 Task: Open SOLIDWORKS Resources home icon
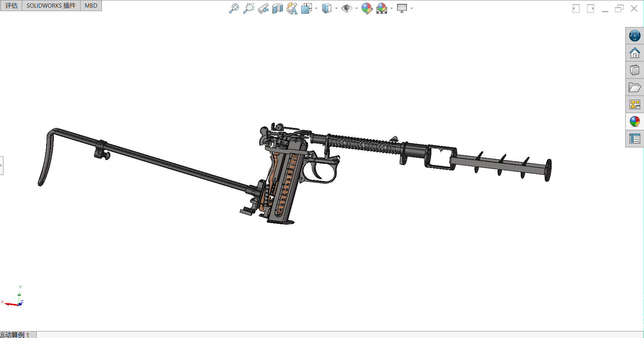point(634,53)
